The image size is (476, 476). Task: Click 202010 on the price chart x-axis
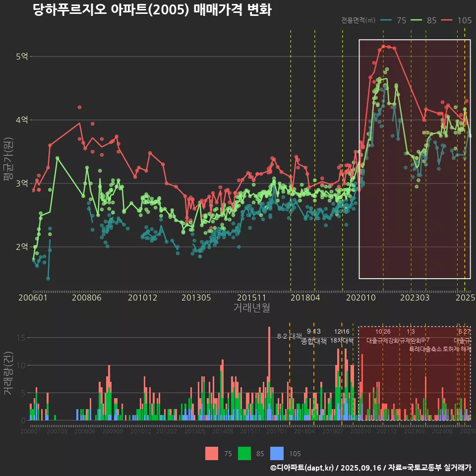(x=361, y=297)
